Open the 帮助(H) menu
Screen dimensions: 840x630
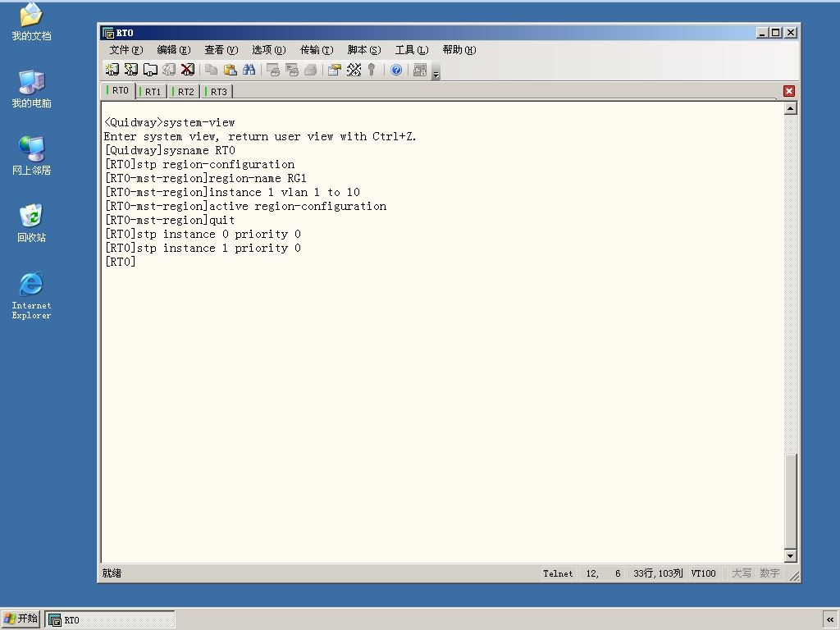(459, 50)
